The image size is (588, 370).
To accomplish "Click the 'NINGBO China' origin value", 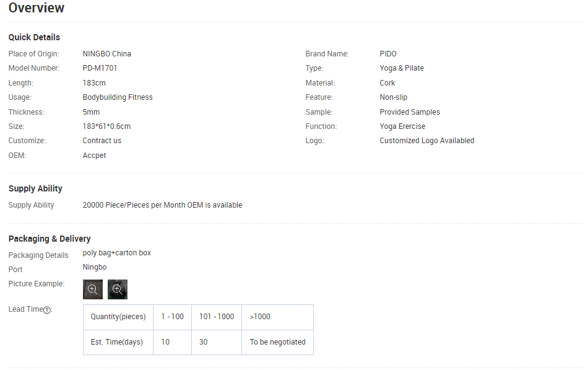I will pyautogui.click(x=107, y=54).
